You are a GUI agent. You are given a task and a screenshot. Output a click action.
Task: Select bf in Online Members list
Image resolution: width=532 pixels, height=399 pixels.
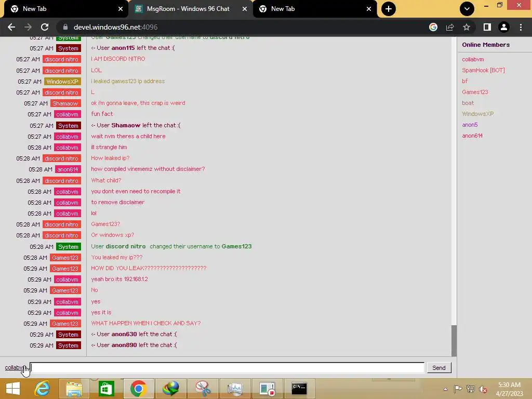(464, 81)
